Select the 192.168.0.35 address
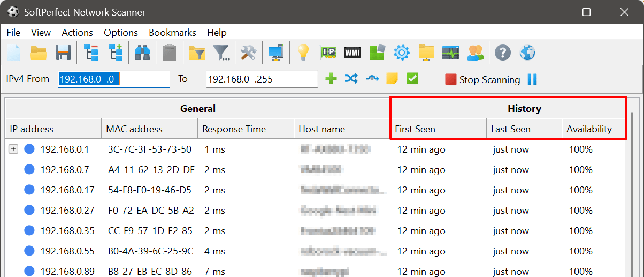This screenshot has width=644, height=277. click(67, 231)
